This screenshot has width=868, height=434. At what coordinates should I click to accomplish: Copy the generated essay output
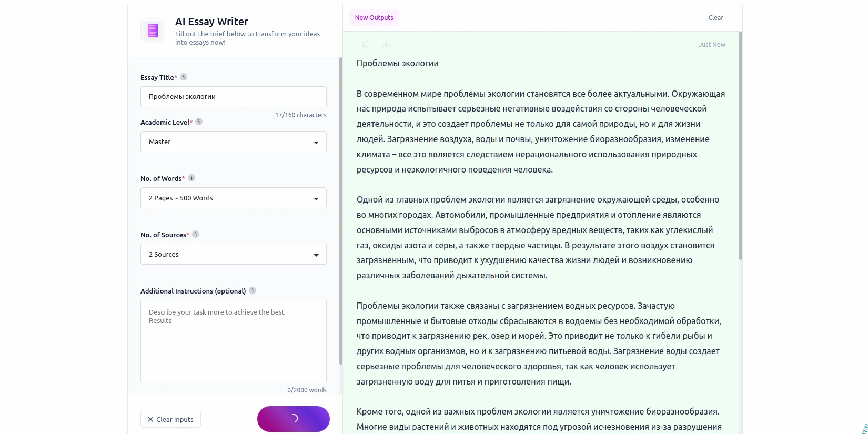365,44
